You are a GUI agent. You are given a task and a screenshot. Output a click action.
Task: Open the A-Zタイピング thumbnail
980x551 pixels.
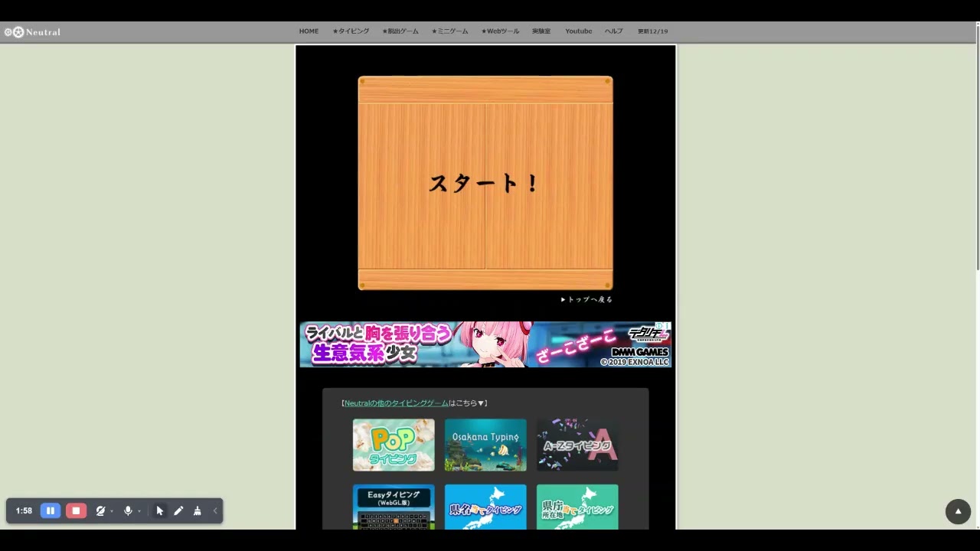coord(577,445)
